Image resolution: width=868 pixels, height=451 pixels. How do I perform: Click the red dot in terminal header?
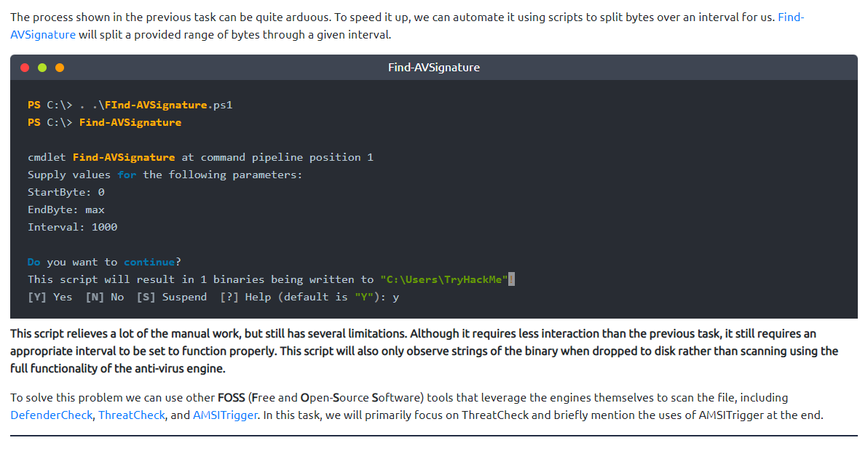coord(25,68)
